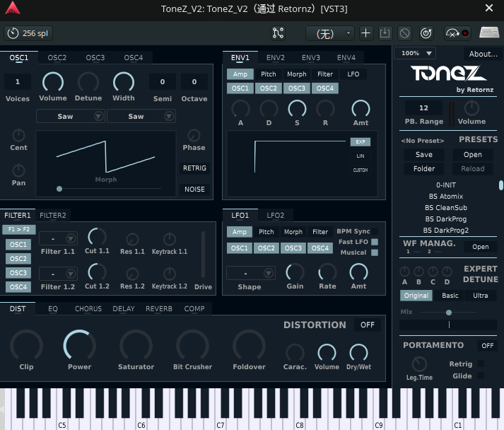The height and width of the screenshot is (430, 504).
Task: Click the preset Open button
Action: click(x=472, y=155)
